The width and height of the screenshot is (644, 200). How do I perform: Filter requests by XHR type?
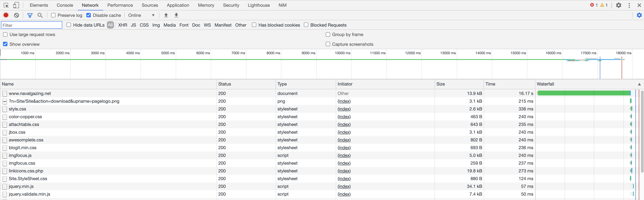click(123, 25)
